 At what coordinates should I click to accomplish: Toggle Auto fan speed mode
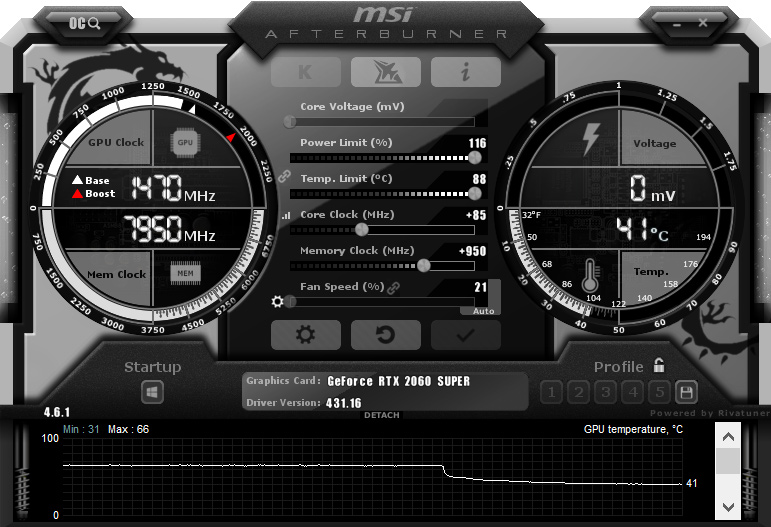coord(483,311)
